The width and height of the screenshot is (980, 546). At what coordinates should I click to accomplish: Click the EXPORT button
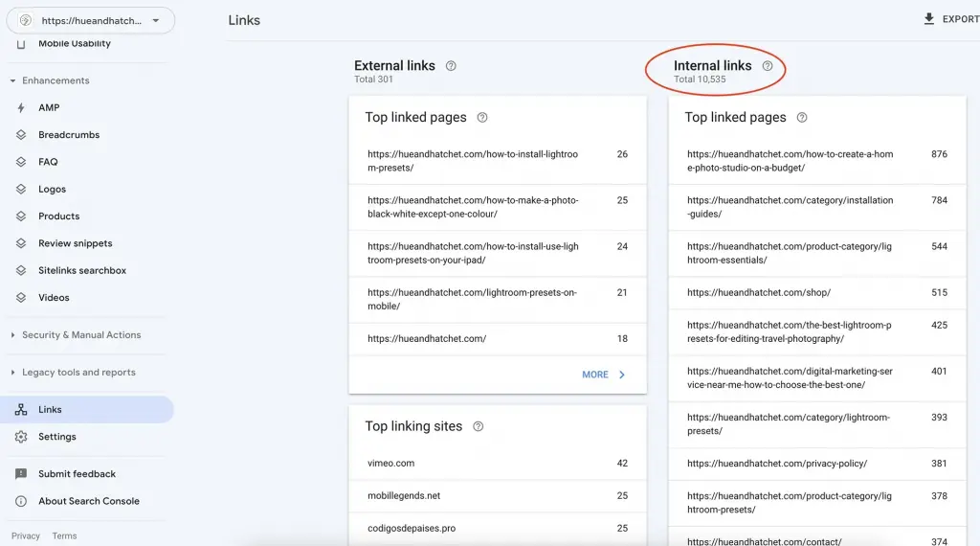[951, 19]
